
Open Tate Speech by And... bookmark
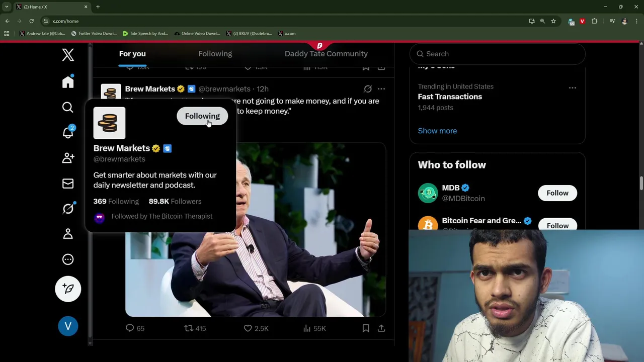click(145, 34)
